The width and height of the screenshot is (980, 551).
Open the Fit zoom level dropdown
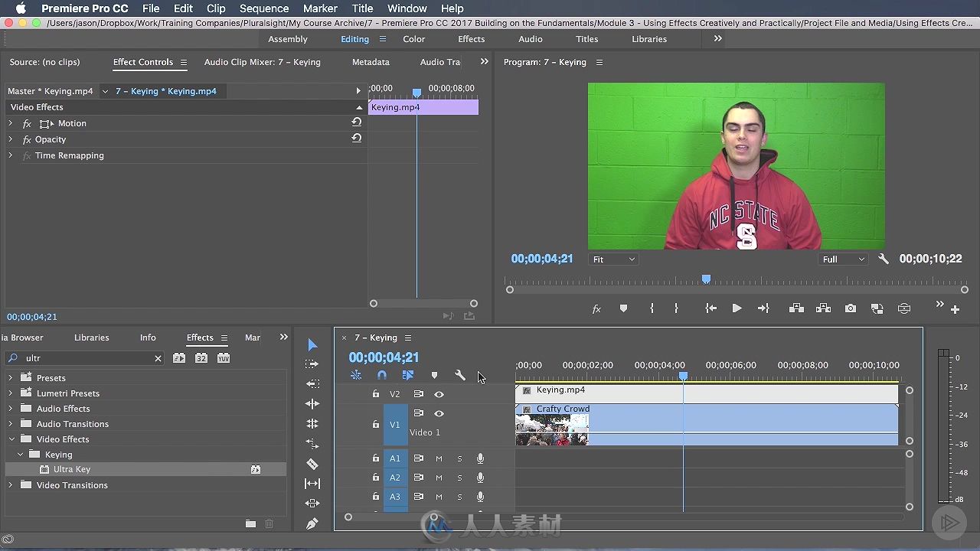point(613,259)
